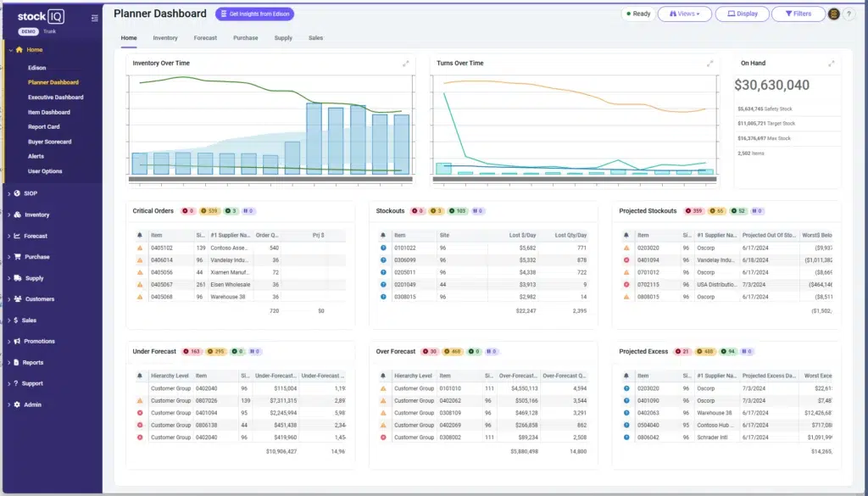This screenshot has width=868, height=496.
Task: Expand the Inventory sidebar section chevron
Action: (x=8, y=215)
